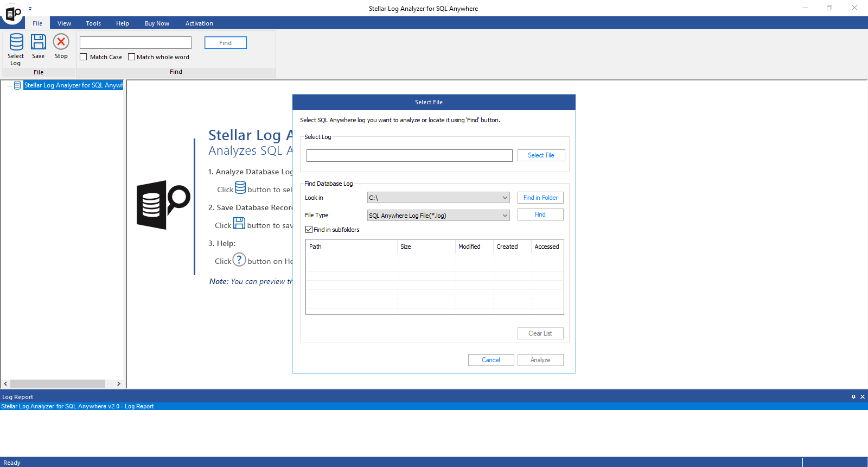Viewport: 868px width, 467px height.
Task: Open the Buy Now tab
Action: (x=157, y=23)
